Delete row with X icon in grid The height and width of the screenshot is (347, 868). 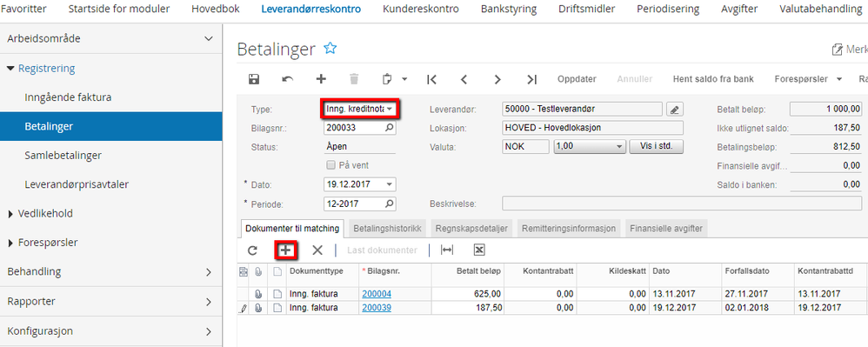pyautogui.click(x=317, y=250)
